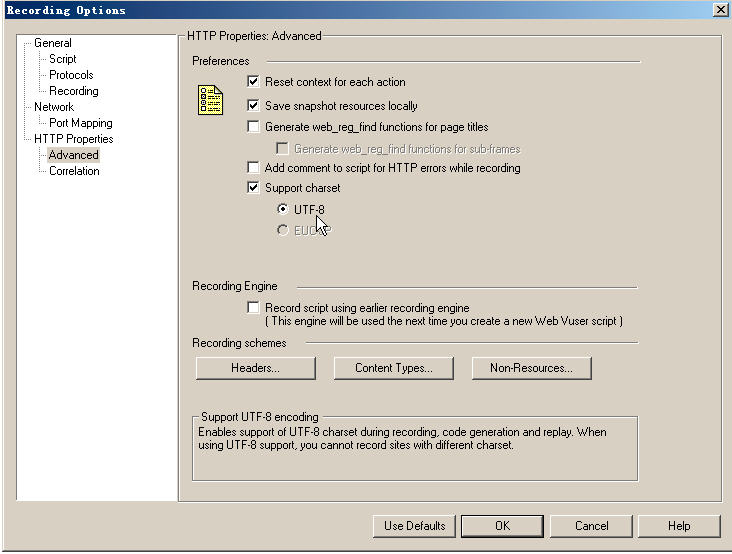The height and width of the screenshot is (554, 732).
Task: Click the Use Defaults button
Action: 414,526
